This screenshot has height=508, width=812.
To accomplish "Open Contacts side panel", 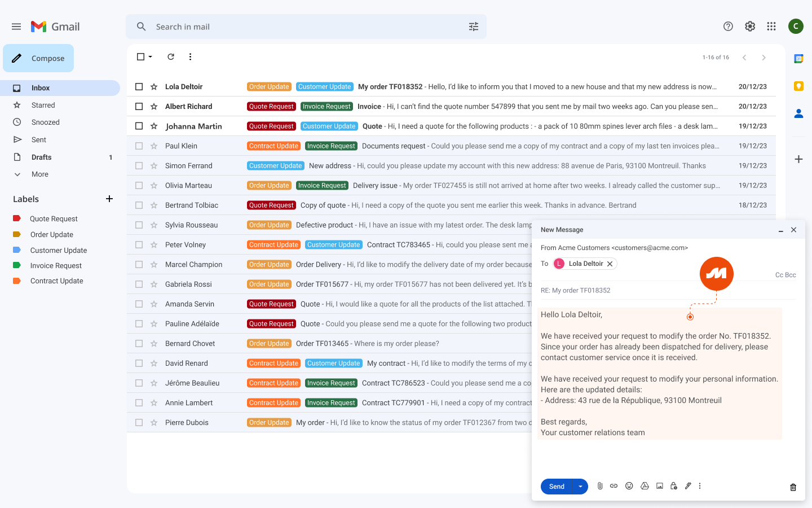I will click(798, 113).
